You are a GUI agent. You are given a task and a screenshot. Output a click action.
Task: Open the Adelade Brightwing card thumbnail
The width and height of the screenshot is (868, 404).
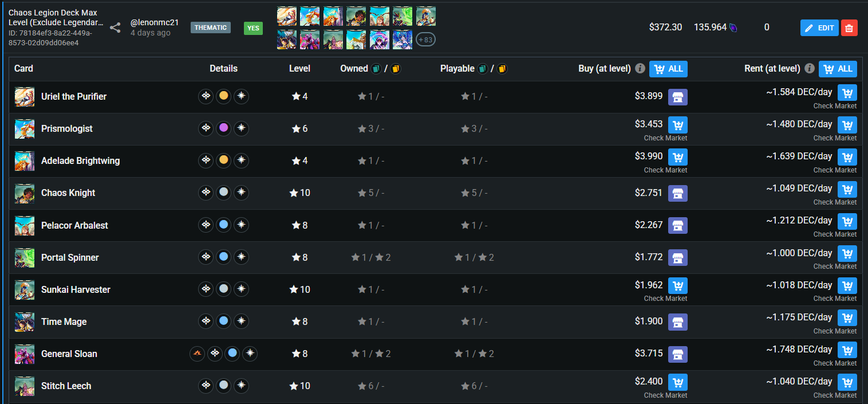point(24,160)
